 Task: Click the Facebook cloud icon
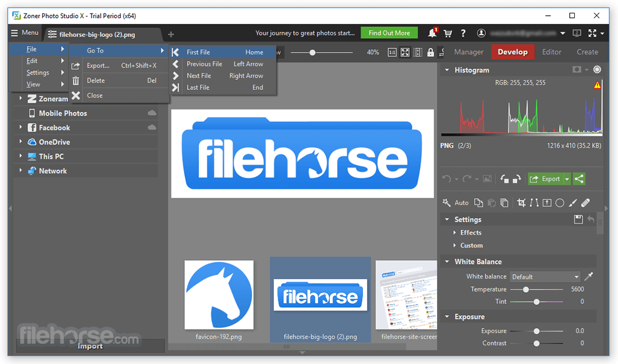(152, 128)
